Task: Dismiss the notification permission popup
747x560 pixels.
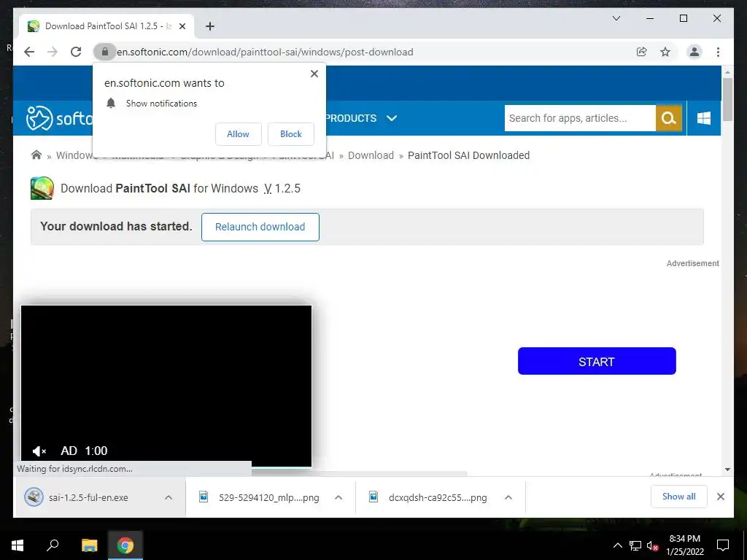Action: point(314,74)
